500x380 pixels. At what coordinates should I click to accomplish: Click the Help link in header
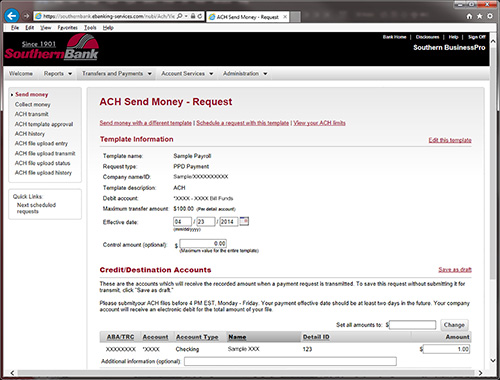pyautogui.click(x=453, y=37)
